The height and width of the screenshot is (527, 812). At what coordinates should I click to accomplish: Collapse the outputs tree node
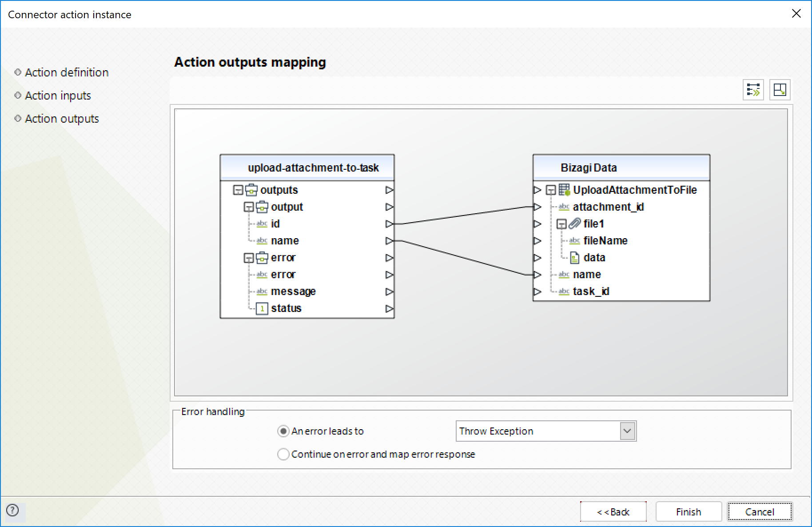point(238,190)
